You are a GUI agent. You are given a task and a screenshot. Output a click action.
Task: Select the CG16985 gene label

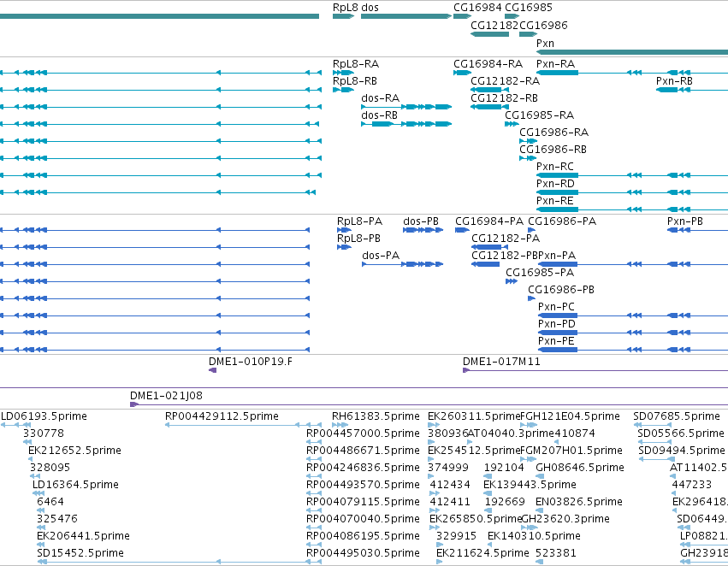[529, 8]
